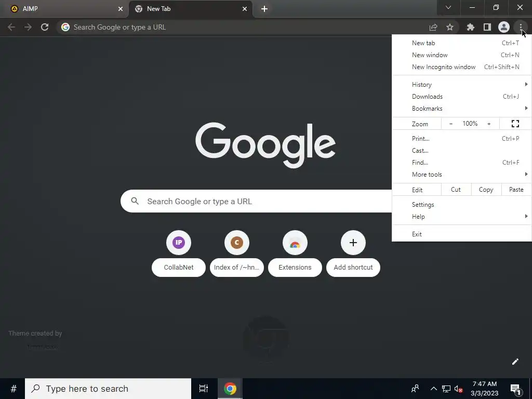This screenshot has height=399, width=532.
Task: Click the Add shortcut plus tile
Action: 353,254
